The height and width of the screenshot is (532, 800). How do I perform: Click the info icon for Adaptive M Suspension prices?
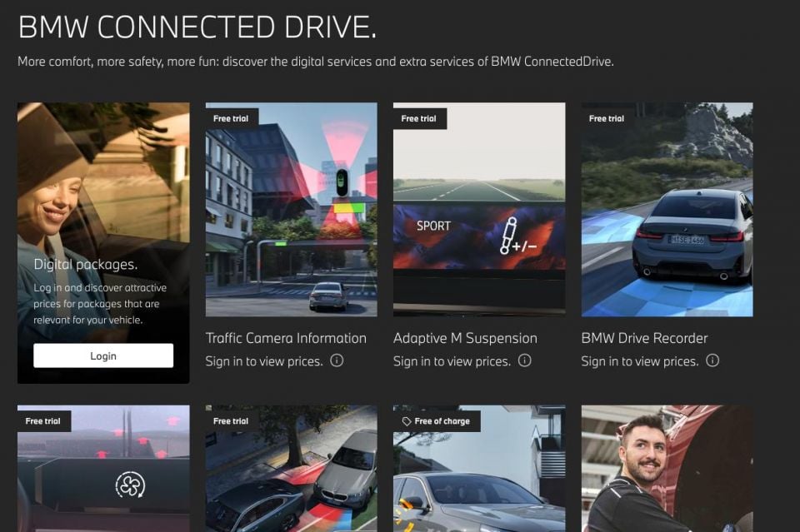(x=524, y=361)
